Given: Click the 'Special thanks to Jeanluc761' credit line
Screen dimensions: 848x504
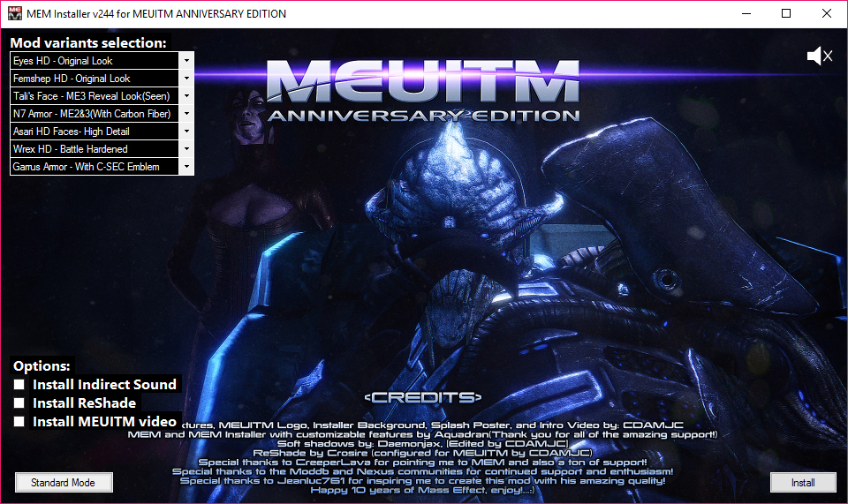Looking at the screenshot, I should coord(422,481).
